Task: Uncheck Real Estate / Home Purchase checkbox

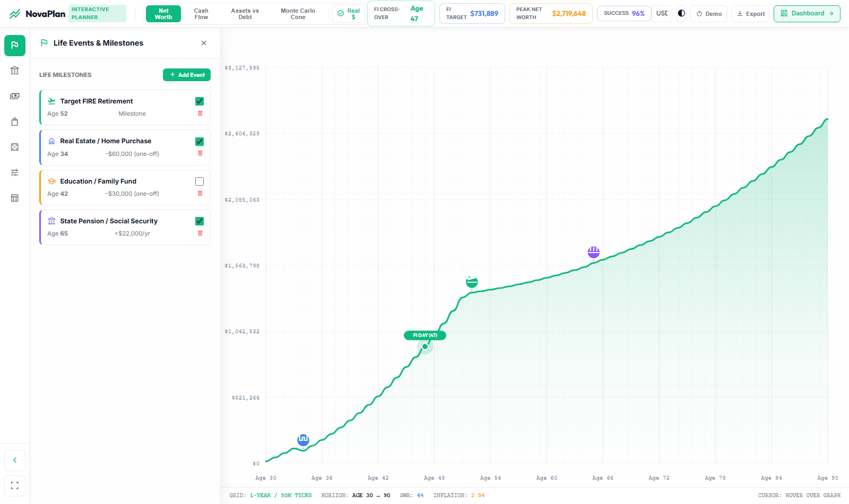Action: (x=200, y=142)
